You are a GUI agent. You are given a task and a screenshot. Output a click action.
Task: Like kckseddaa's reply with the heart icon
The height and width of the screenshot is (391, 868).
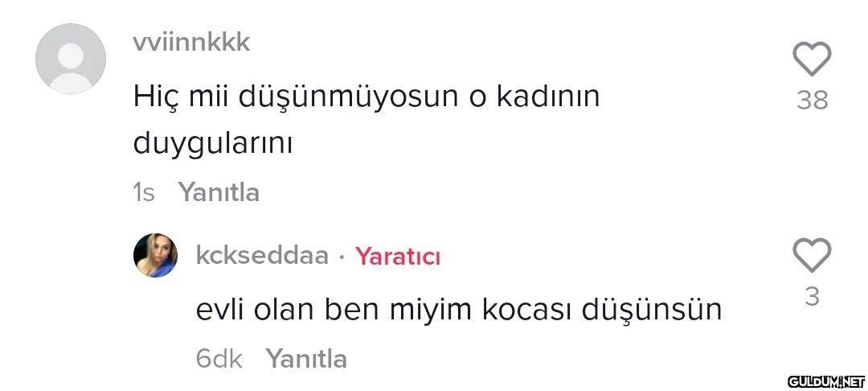pos(812,255)
